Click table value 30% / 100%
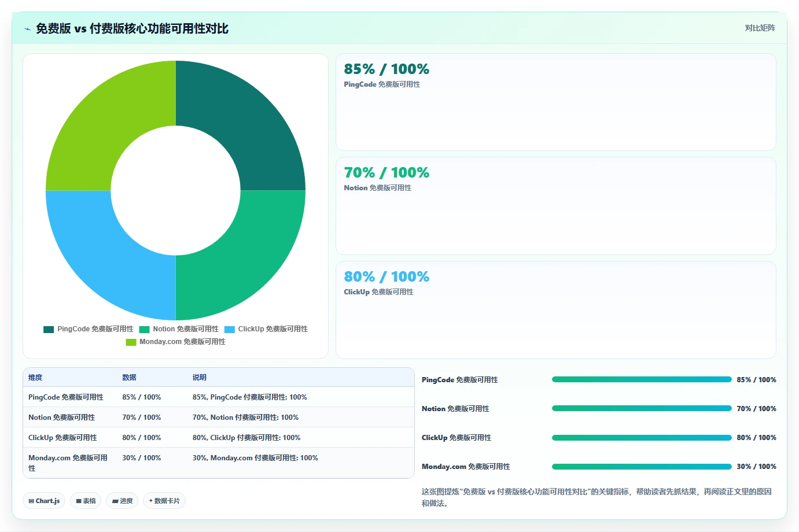The height and width of the screenshot is (532, 799). pyautogui.click(x=142, y=458)
